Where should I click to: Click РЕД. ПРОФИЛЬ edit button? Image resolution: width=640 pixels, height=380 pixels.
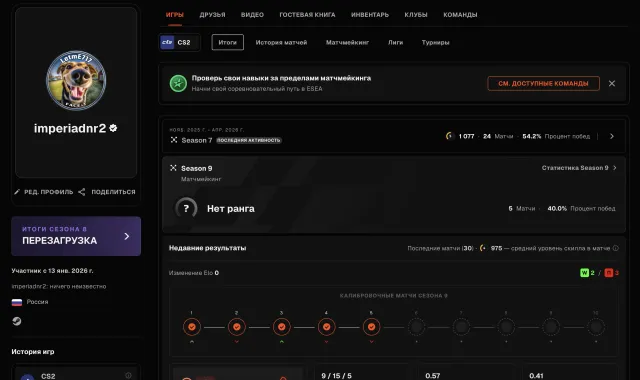click(44, 192)
